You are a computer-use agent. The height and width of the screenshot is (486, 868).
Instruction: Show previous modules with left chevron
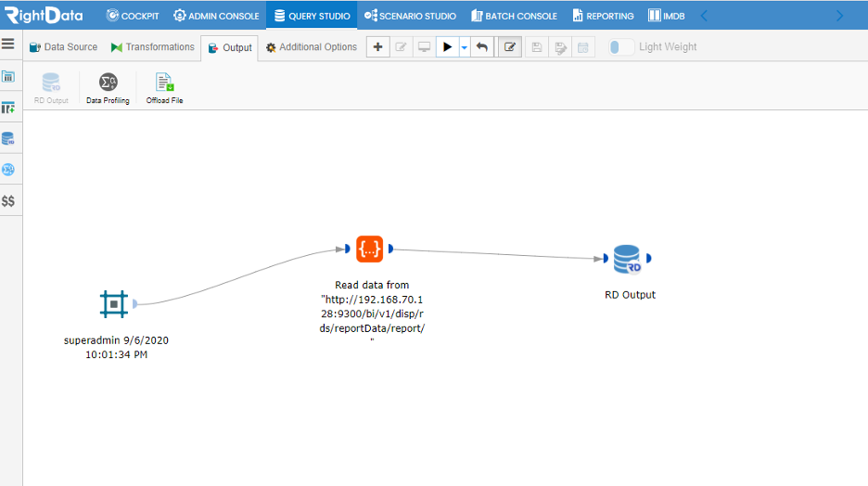704,16
